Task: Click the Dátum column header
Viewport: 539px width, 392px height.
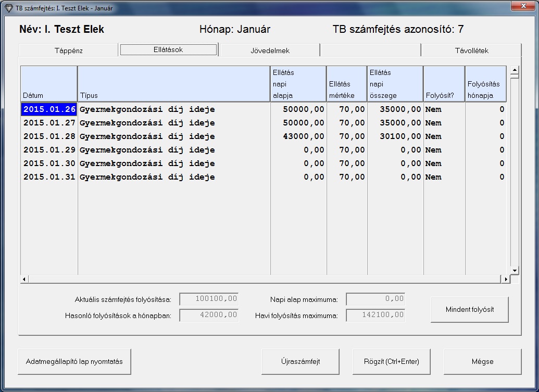Action: tap(49, 84)
